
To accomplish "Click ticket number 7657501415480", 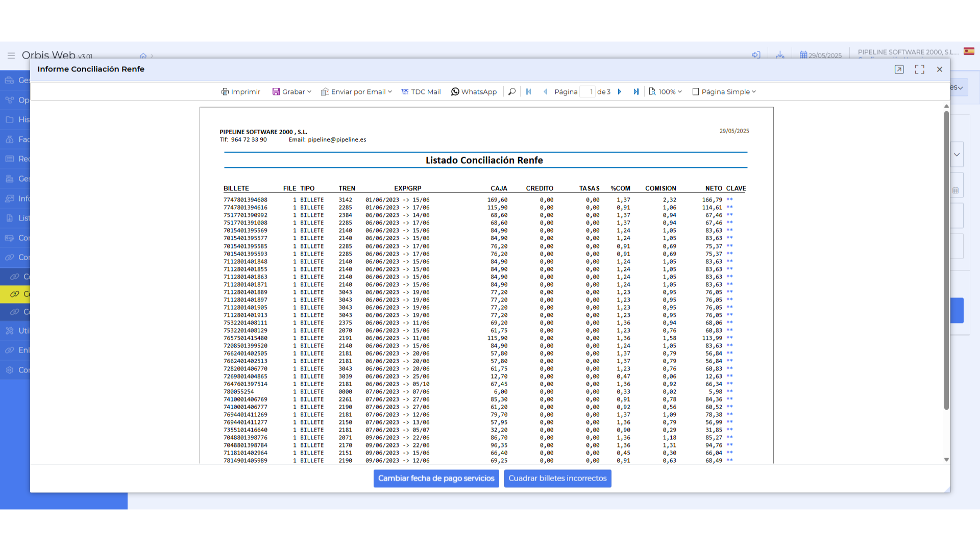I will point(245,338).
